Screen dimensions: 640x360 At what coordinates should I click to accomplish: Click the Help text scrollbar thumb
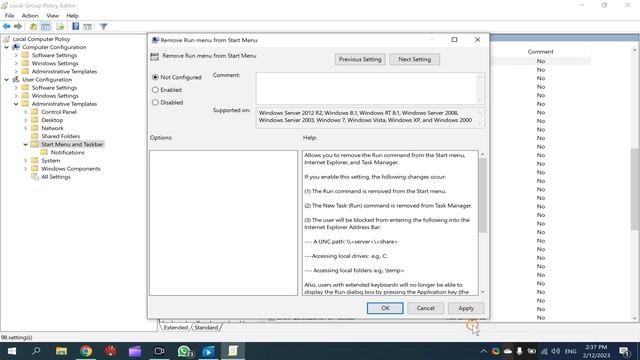[482, 195]
